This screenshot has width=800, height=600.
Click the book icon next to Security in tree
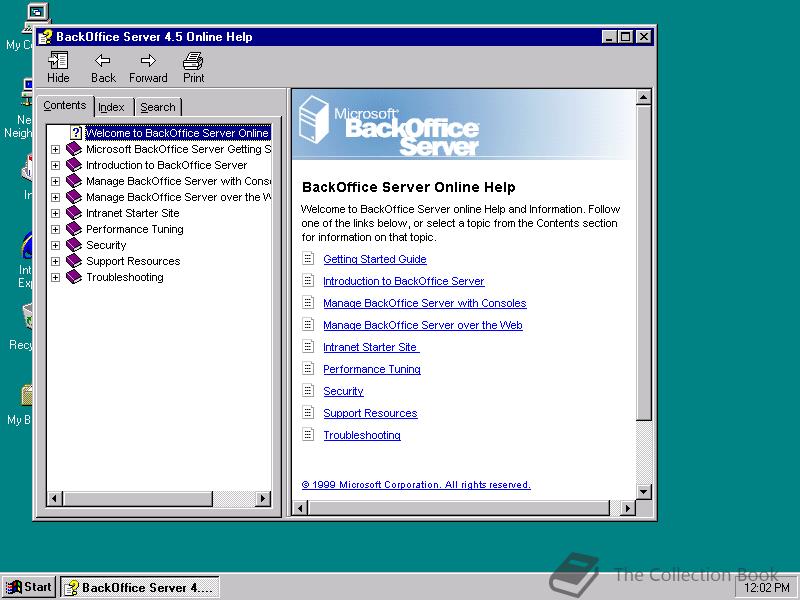(x=74, y=245)
